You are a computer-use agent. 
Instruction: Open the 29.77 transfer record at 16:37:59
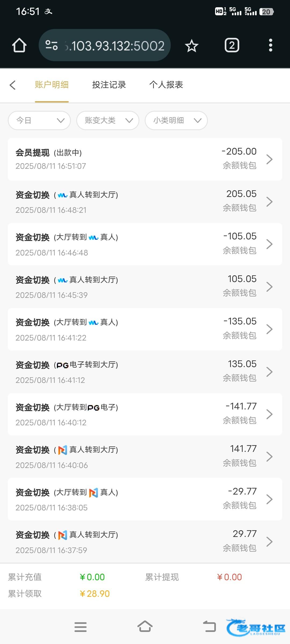pos(145,541)
